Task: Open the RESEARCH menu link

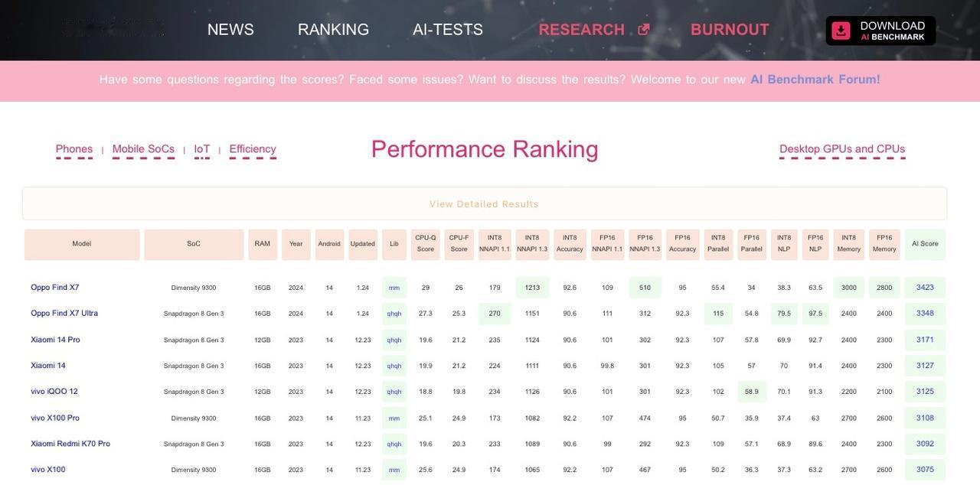Action: coord(582,30)
